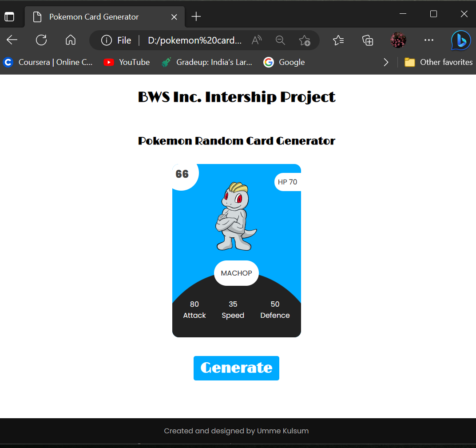Click the 80 Attack stat
Image resolution: width=476 pixels, height=448 pixels.
tap(194, 310)
